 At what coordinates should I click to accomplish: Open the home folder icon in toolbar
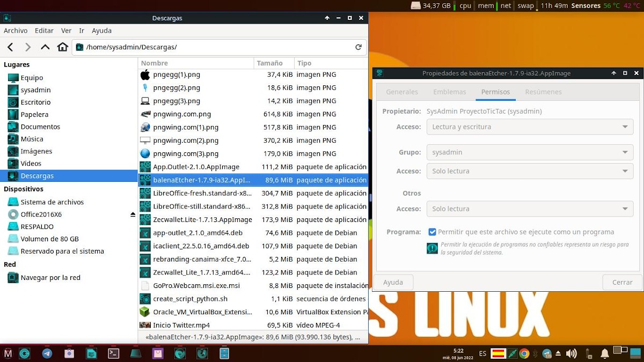pyautogui.click(x=63, y=47)
